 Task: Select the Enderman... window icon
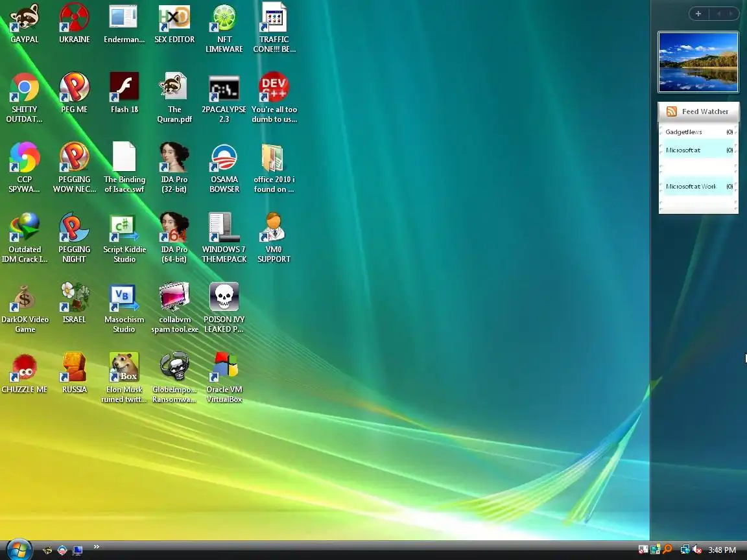124,23
